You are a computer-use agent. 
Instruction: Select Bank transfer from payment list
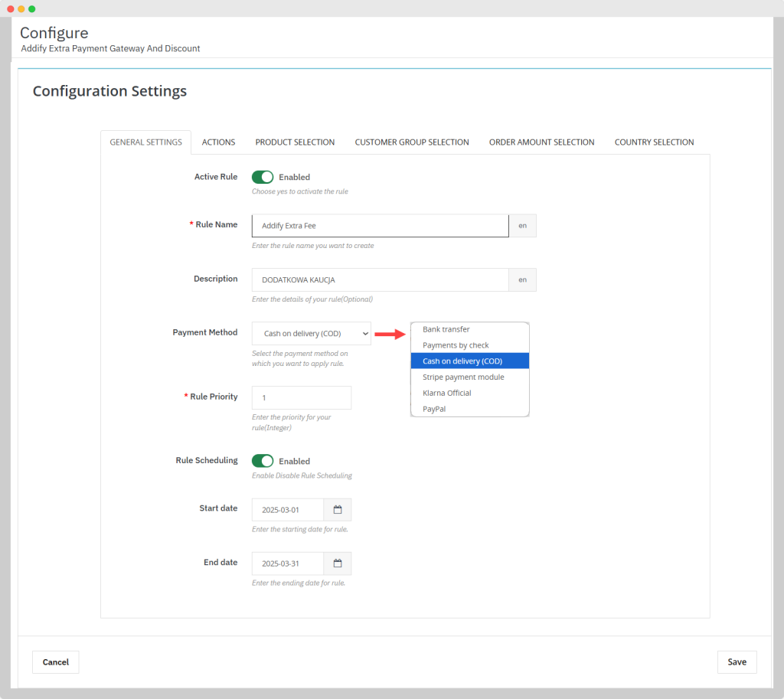coord(446,329)
